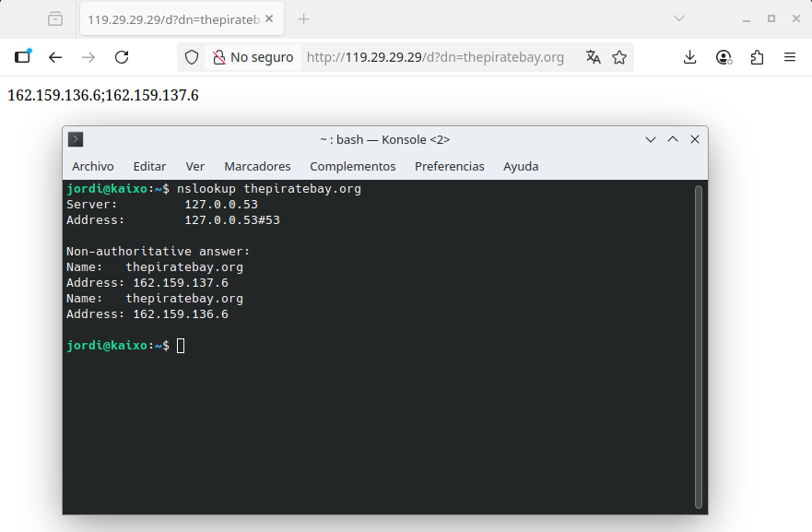
Task: Open the Firefox sidebar panel icon
Action: pos(23,57)
